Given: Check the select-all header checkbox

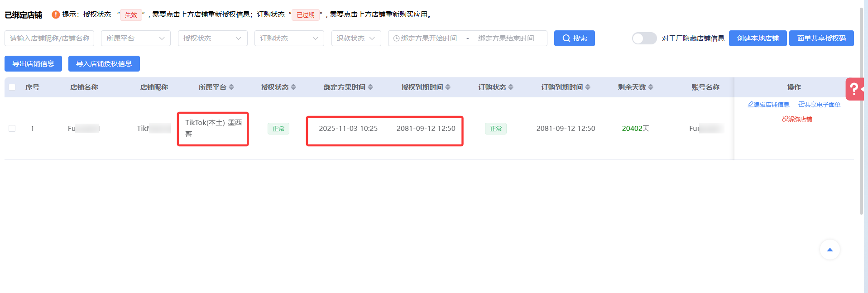Looking at the screenshot, I should click(12, 87).
